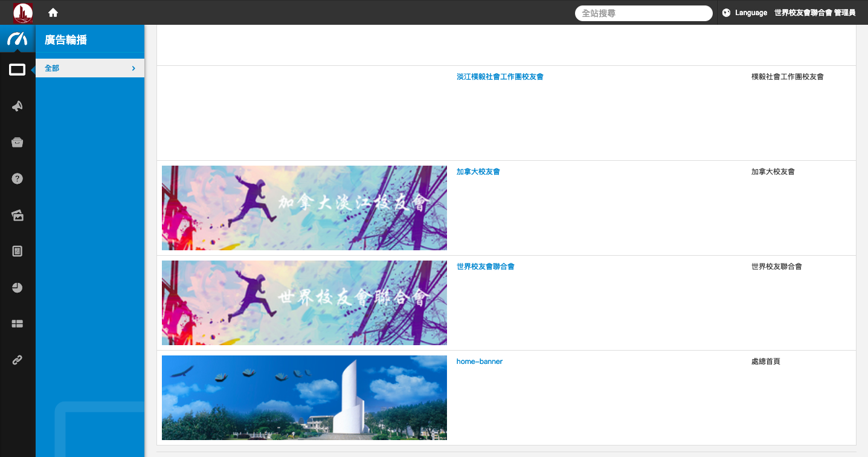Click the 樸毅社會工作團校友會 category cell
This screenshot has width=868, height=457.
click(788, 77)
